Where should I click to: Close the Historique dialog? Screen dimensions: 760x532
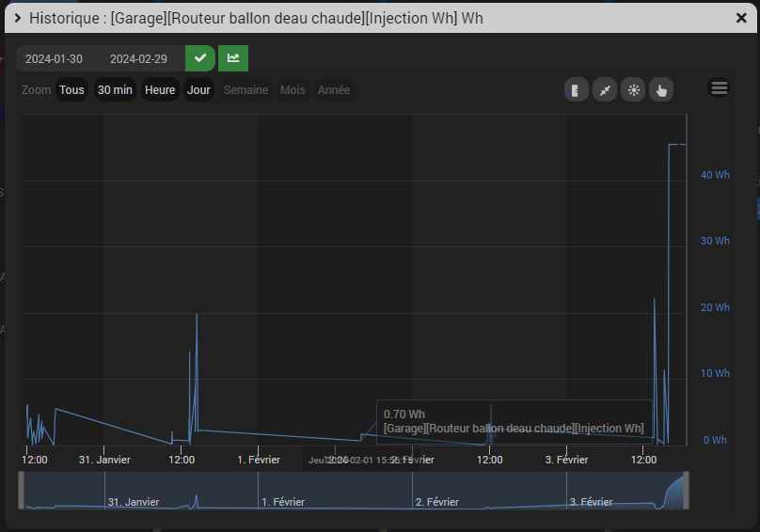coord(741,18)
